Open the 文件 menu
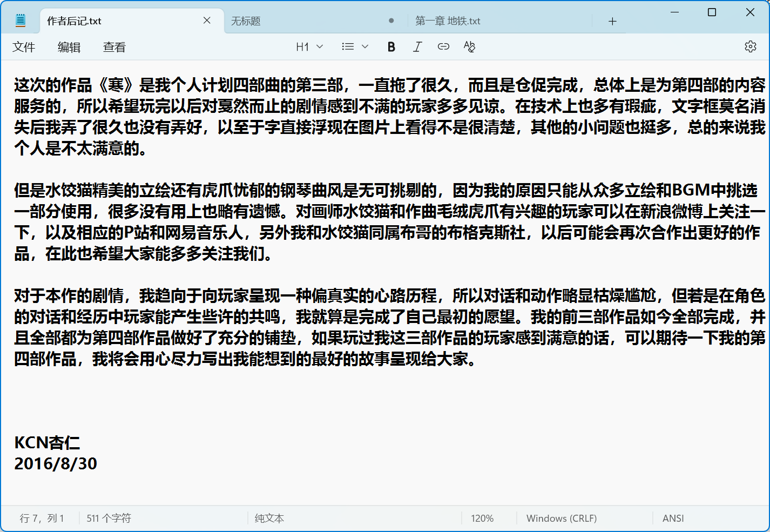The image size is (770, 532). coord(24,47)
